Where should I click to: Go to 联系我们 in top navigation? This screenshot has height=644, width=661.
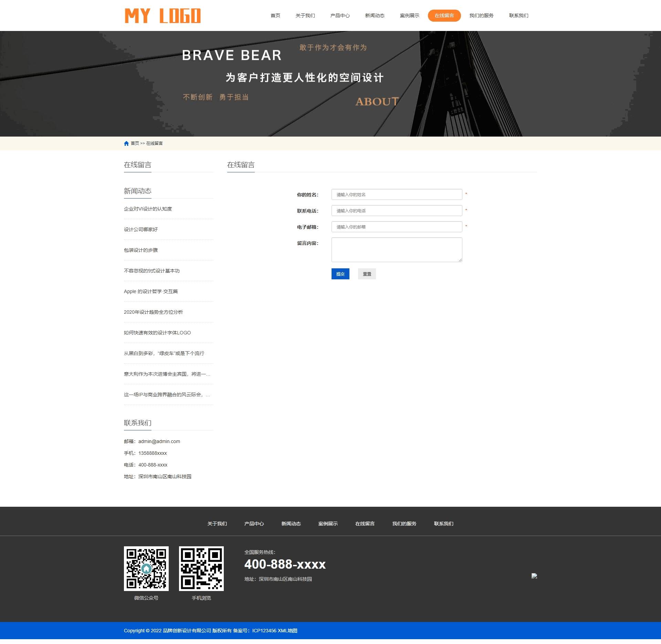coord(518,15)
